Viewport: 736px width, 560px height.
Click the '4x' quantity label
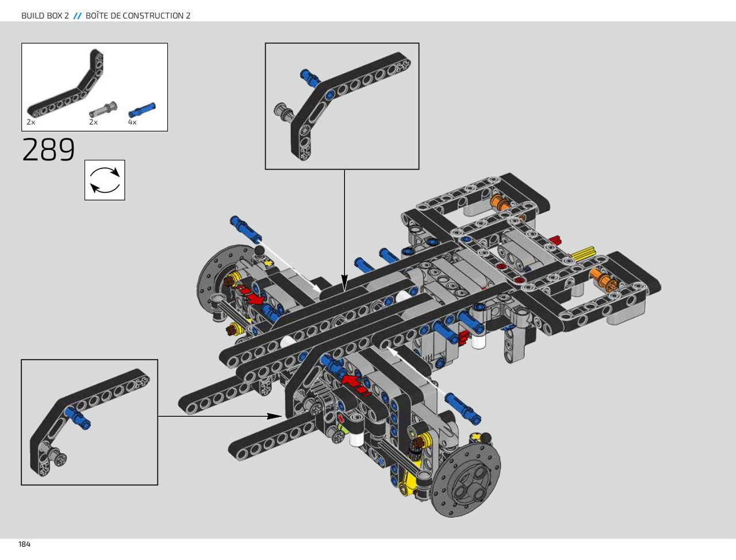click(132, 122)
